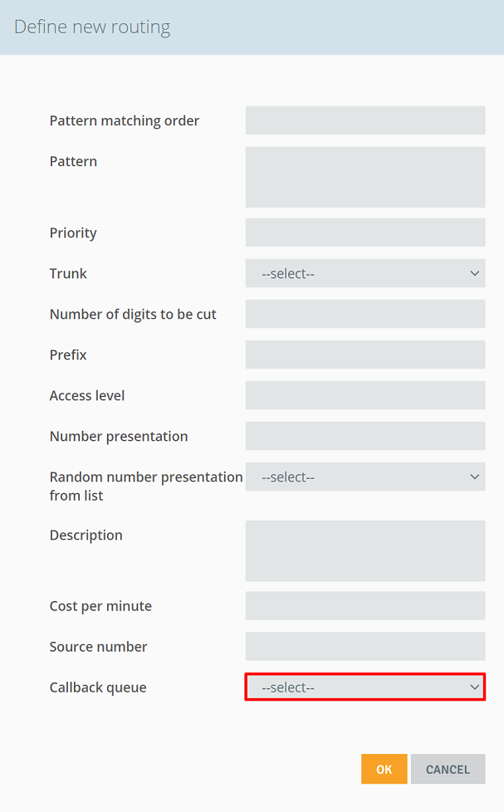Click the Trunk dropdown chevron arrow
Screen dimensions: 504x812
(x=474, y=273)
